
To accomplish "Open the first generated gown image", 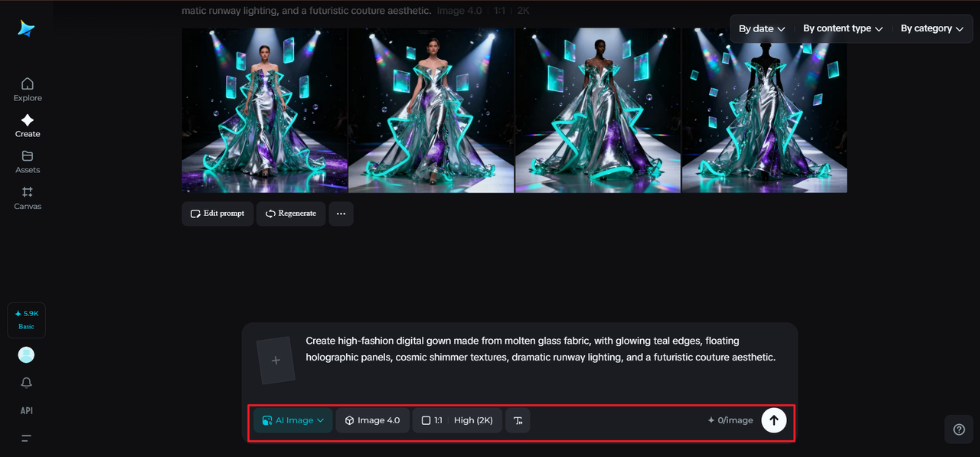I will click(x=264, y=110).
